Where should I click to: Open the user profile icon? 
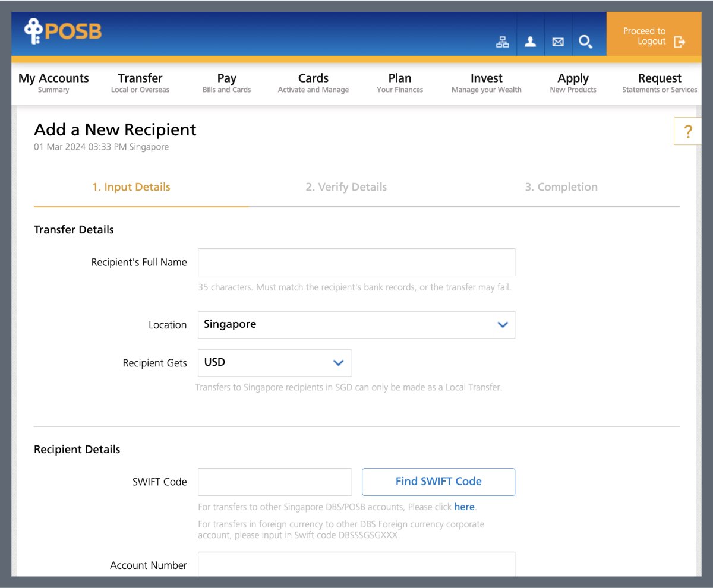click(530, 42)
